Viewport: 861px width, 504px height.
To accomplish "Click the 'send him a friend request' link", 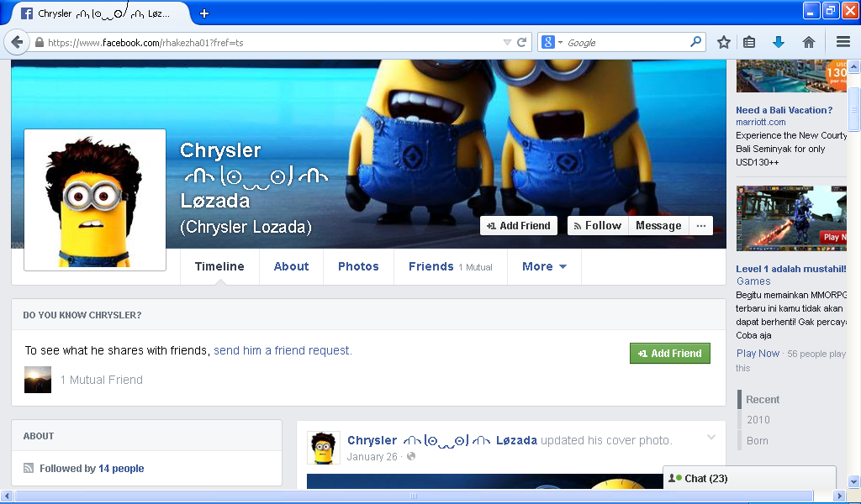I will click(x=283, y=350).
